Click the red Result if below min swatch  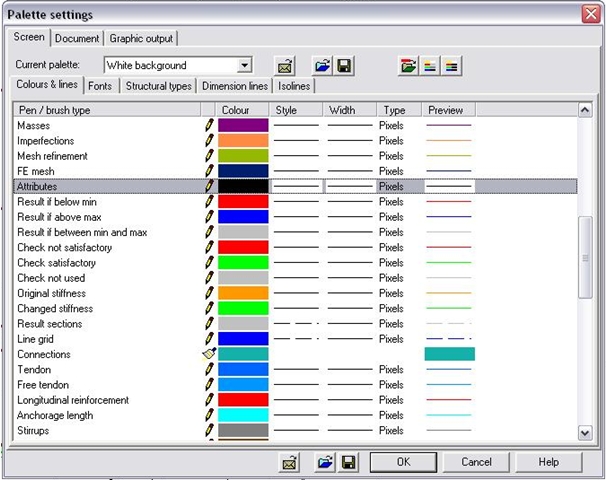243,202
